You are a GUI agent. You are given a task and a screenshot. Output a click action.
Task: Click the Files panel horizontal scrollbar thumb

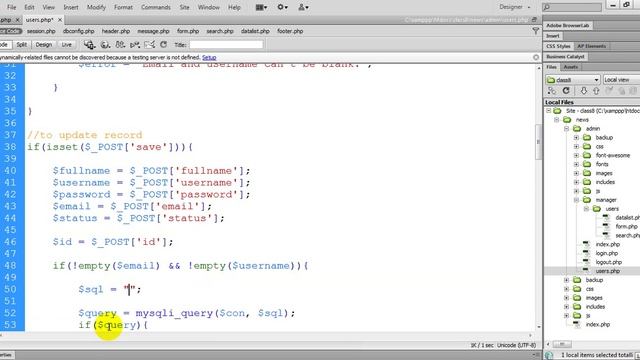[562, 344]
